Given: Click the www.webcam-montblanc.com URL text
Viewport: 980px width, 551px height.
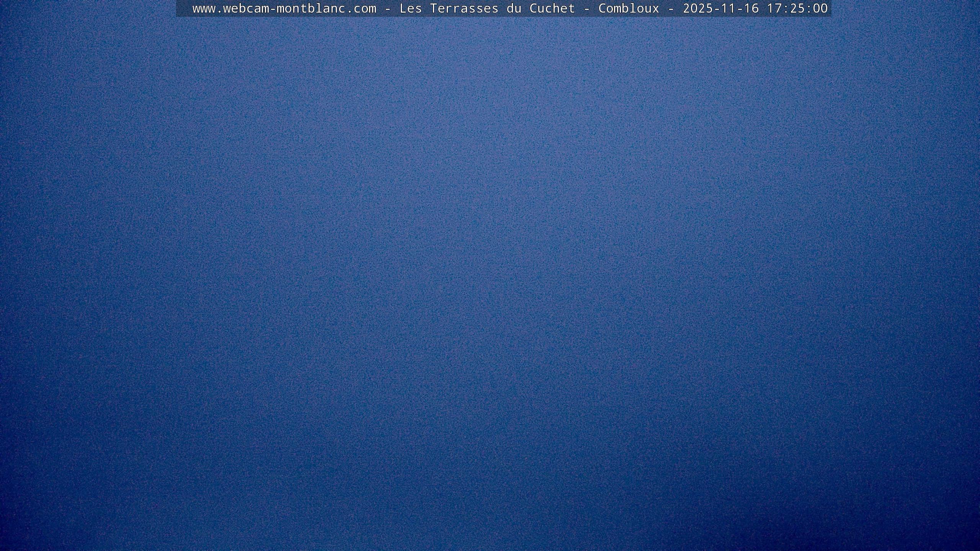Looking at the screenshot, I should tap(284, 8).
